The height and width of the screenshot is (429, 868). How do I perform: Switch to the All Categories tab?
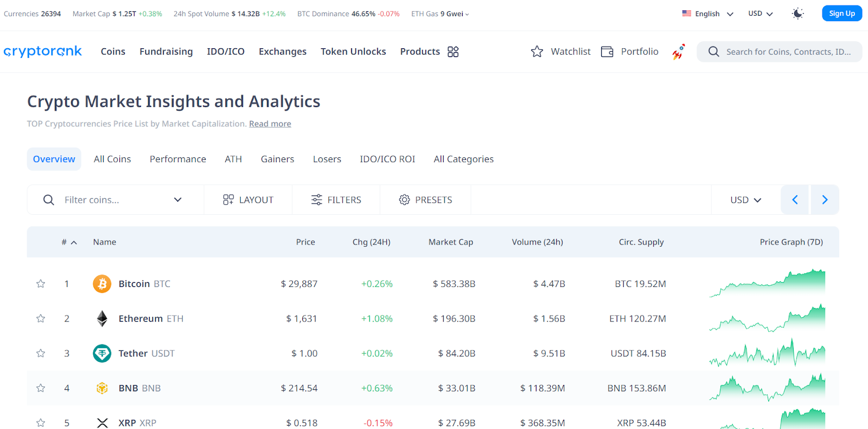pyautogui.click(x=464, y=159)
